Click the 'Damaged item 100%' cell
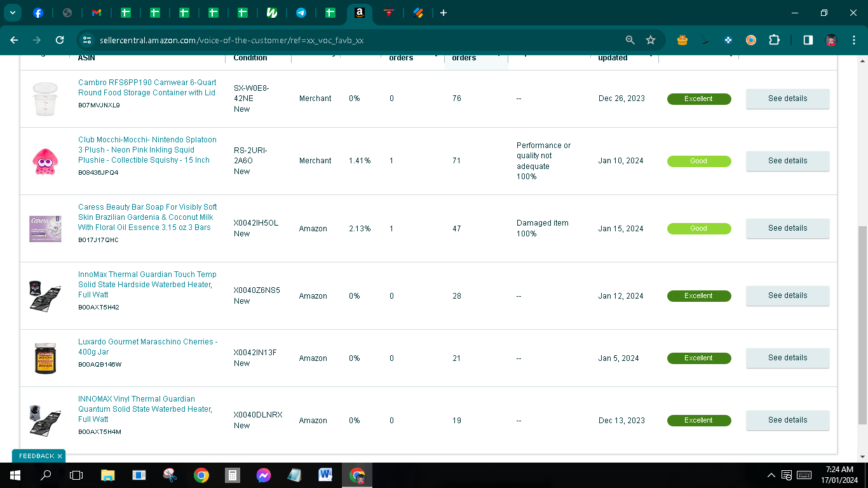Screen dimensions: 868x488 click(543, 229)
